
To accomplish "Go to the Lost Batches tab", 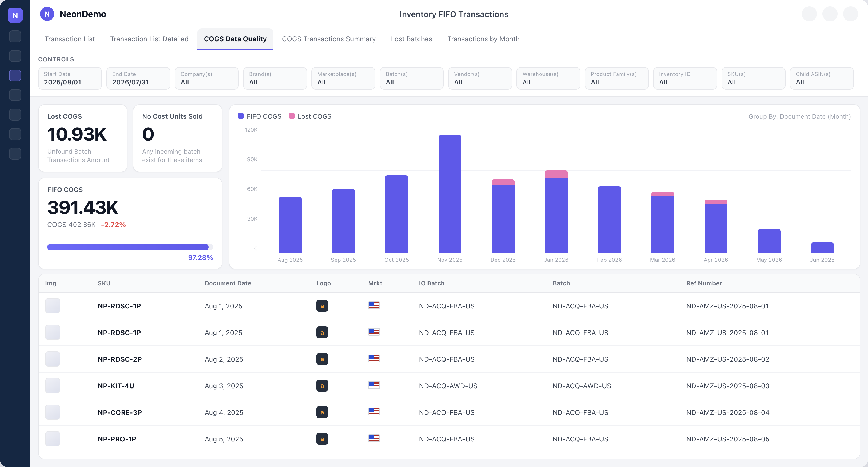I will (411, 39).
